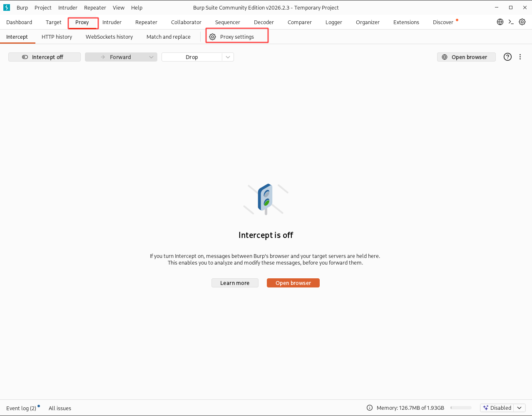
Task: Expand the Disabled AI dropdown chevron
Action: (x=519, y=408)
